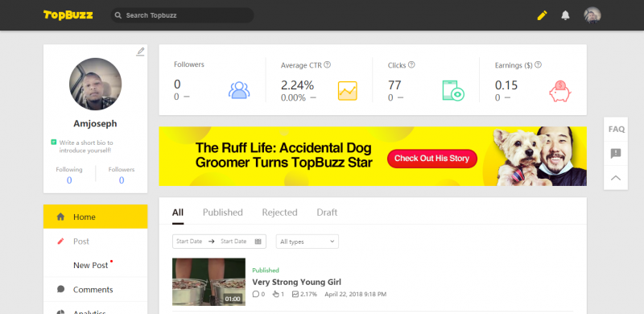The height and width of the screenshot is (314, 644).
Task: Switch to the Rejected tab
Action: pyautogui.click(x=279, y=213)
